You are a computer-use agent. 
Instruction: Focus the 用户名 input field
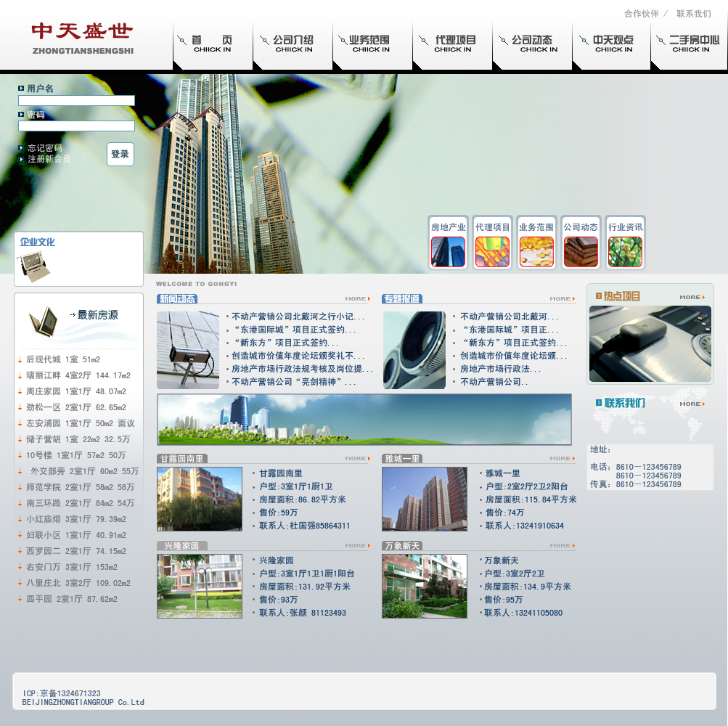(77, 100)
